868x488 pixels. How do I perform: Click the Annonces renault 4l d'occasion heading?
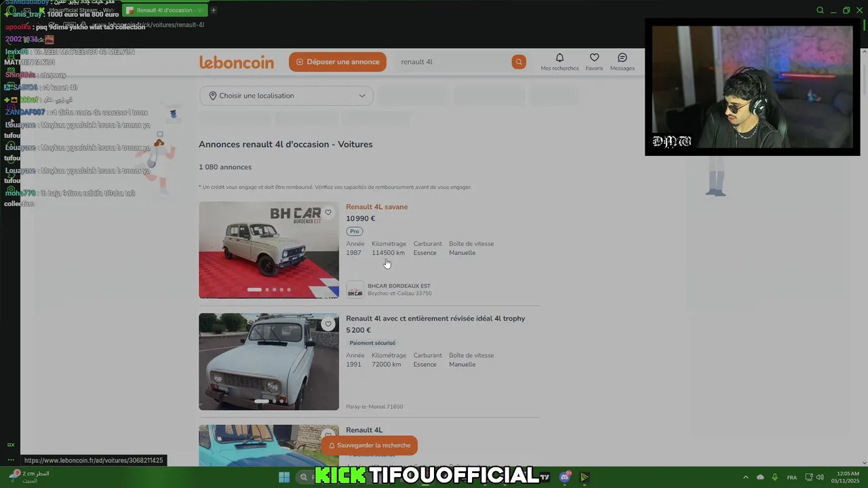(285, 144)
